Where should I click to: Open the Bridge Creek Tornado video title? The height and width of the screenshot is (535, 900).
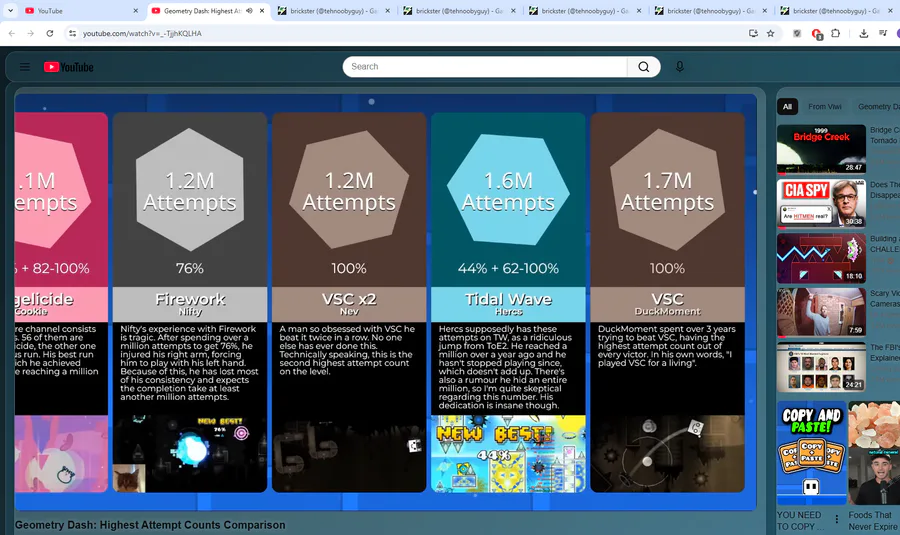(885, 135)
